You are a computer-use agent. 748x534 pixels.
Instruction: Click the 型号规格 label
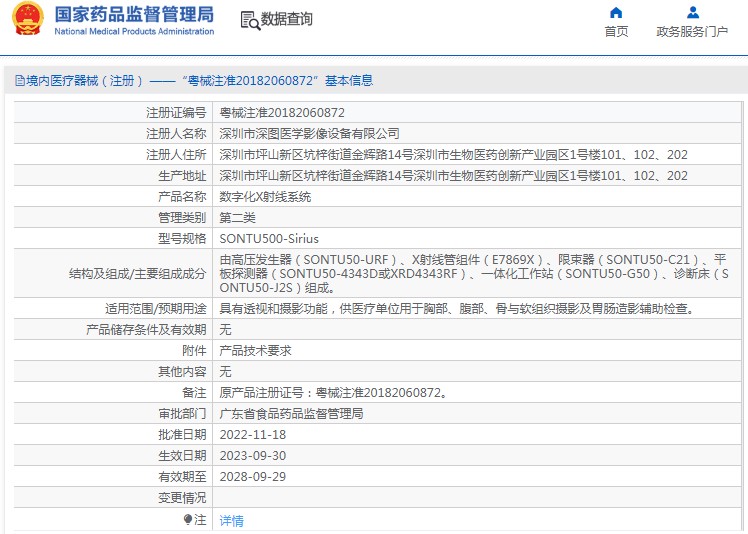[x=182, y=239]
